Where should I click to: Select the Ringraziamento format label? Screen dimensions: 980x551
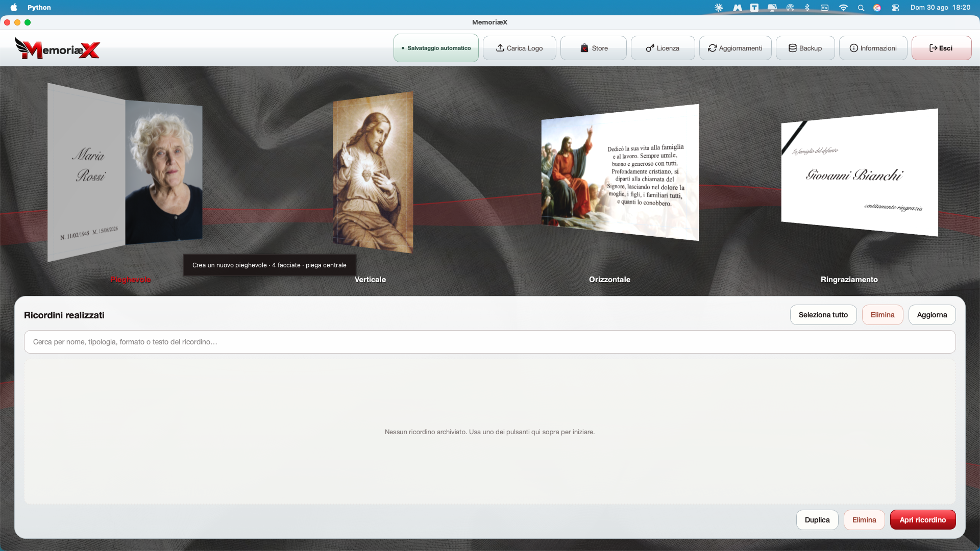tap(849, 280)
